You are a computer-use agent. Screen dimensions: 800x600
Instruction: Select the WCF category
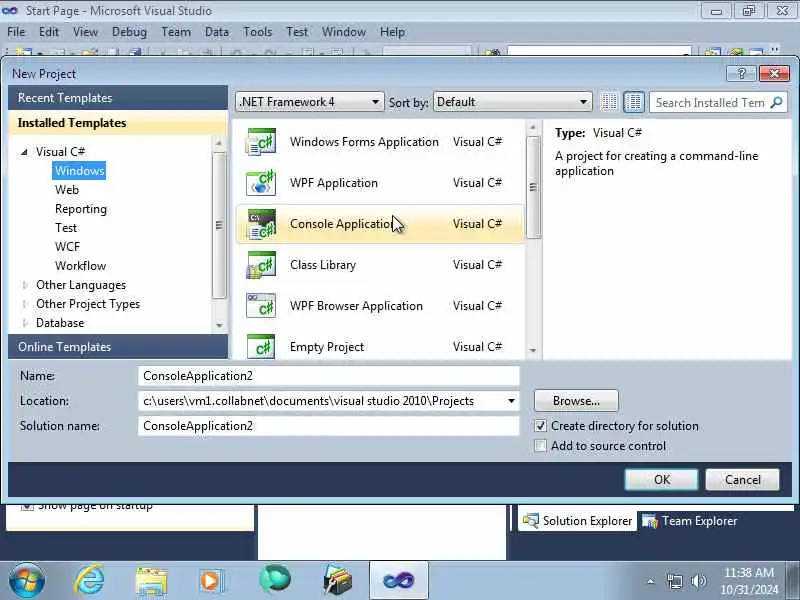coord(67,246)
